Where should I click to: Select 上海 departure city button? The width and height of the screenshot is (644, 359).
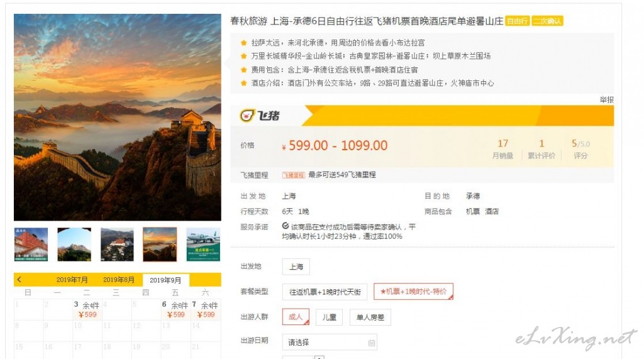296,267
